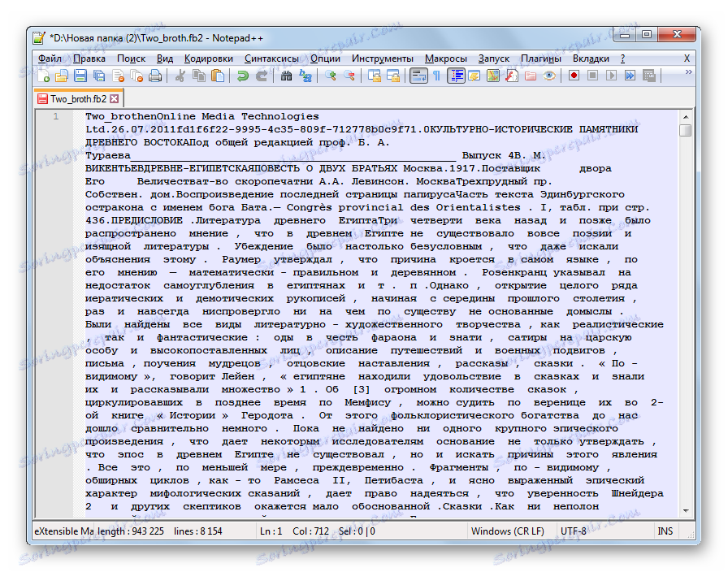Viewport: 728px width, 572px height.
Task: Open the Макросы menu
Action: click(446, 58)
